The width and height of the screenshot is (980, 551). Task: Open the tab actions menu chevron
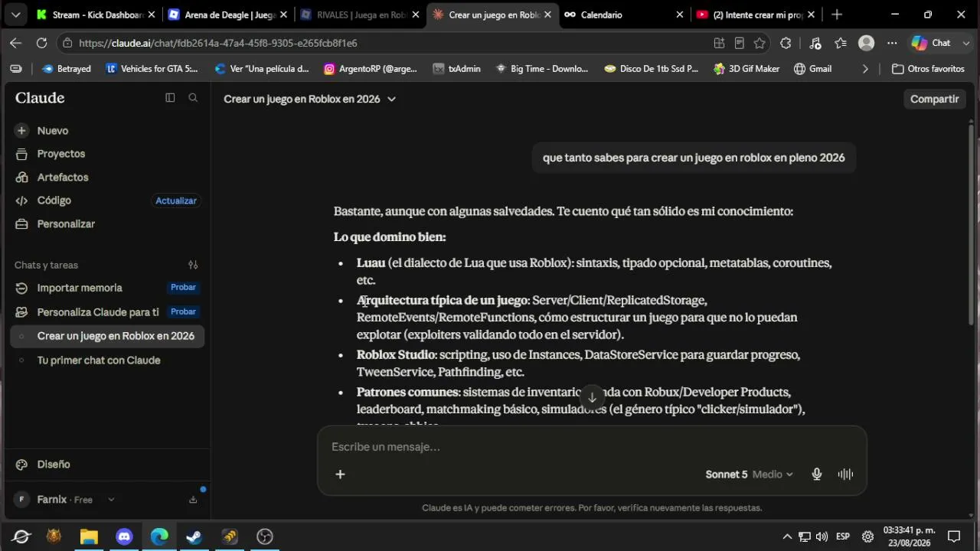[x=15, y=15]
